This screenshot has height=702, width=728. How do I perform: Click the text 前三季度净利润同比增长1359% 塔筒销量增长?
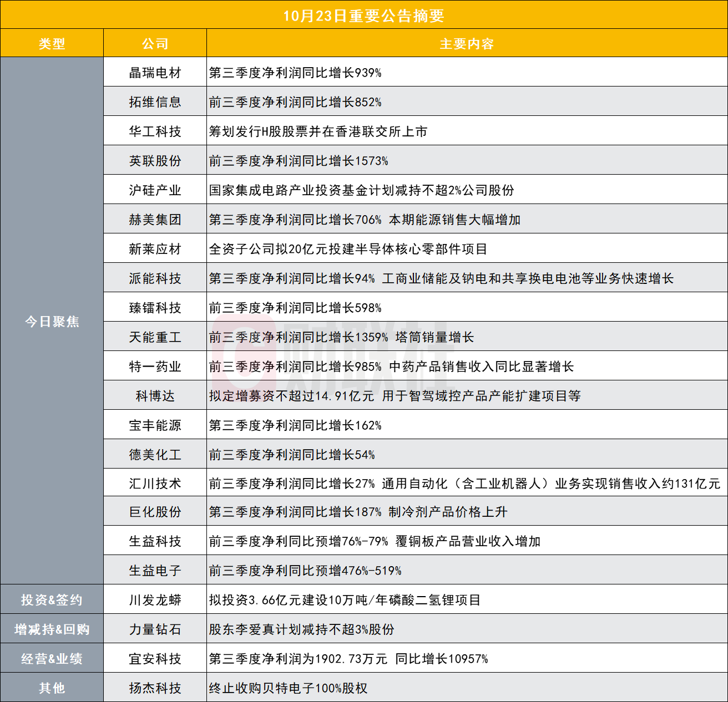point(342,337)
